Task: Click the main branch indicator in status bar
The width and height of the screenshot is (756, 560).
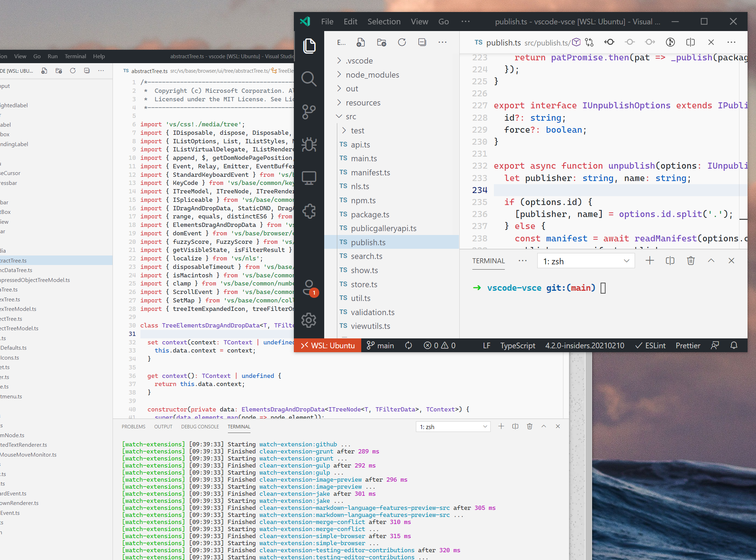Action: [380, 345]
